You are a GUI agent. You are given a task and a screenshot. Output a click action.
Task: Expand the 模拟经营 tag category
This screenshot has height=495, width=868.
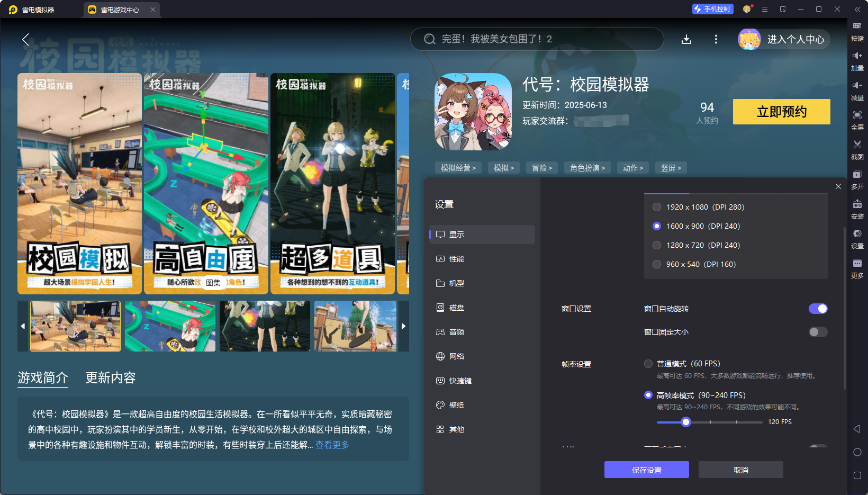point(458,168)
